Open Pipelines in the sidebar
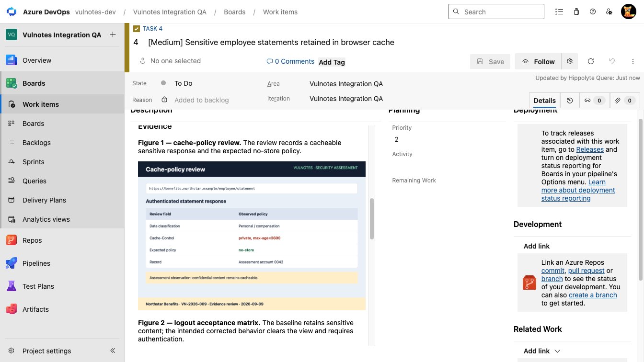The width and height of the screenshot is (644, 362). click(62, 263)
